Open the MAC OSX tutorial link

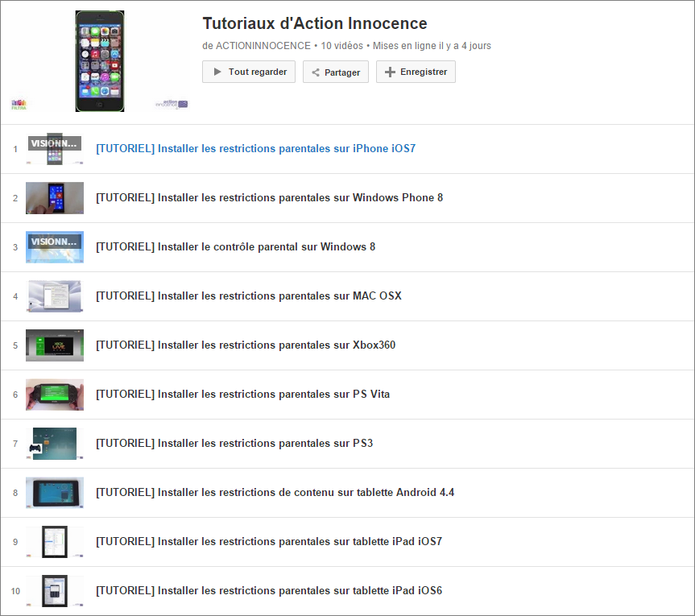point(249,296)
